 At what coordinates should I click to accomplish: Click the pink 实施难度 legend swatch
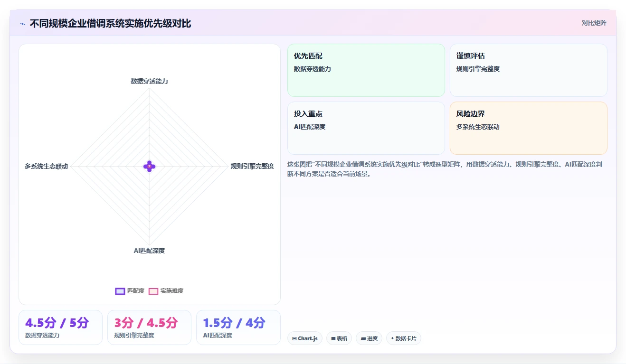coord(153,291)
